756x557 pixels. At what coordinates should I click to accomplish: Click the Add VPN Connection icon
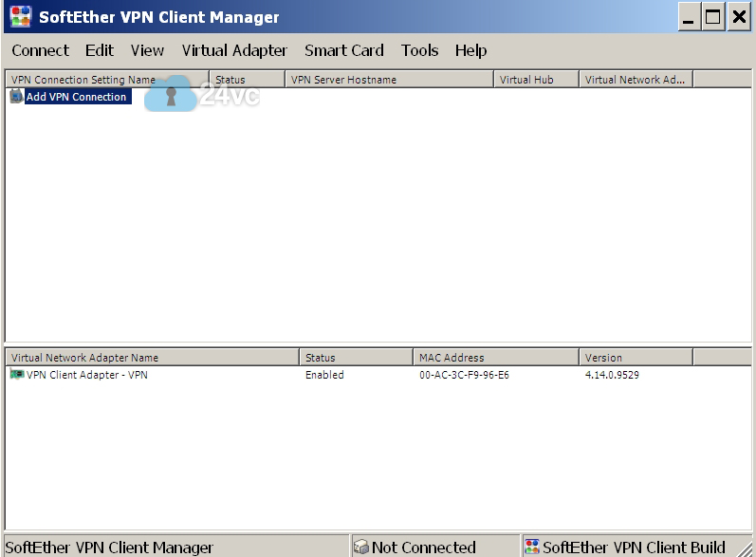click(16, 96)
